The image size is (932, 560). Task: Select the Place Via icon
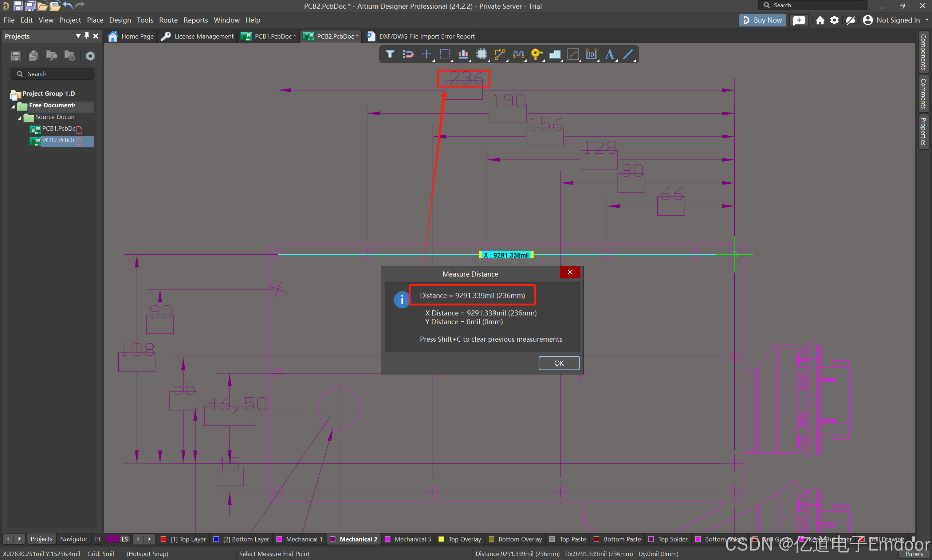(536, 54)
